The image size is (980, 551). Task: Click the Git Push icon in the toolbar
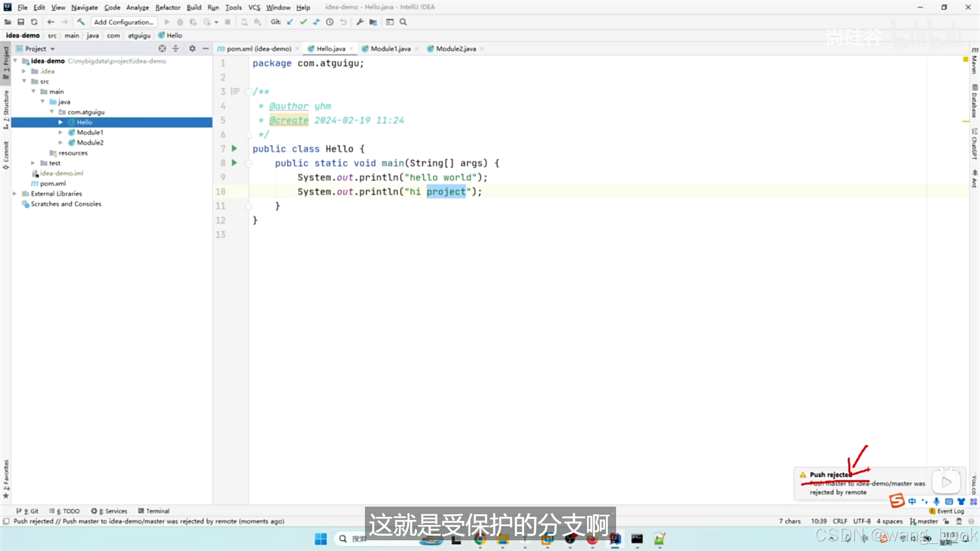click(x=316, y=22)
